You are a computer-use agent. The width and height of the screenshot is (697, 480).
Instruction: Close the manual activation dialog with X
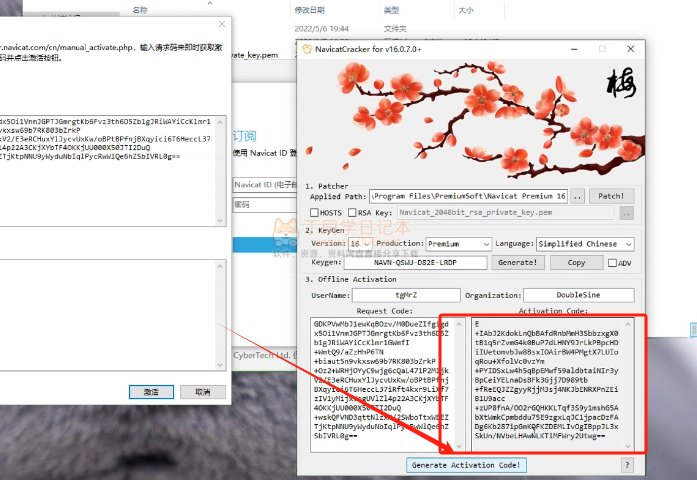222,24
